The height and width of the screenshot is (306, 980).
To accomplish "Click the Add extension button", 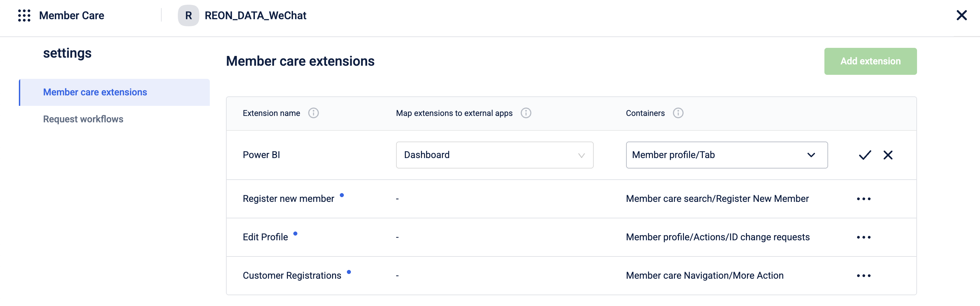I will click(x=870, y=61).
